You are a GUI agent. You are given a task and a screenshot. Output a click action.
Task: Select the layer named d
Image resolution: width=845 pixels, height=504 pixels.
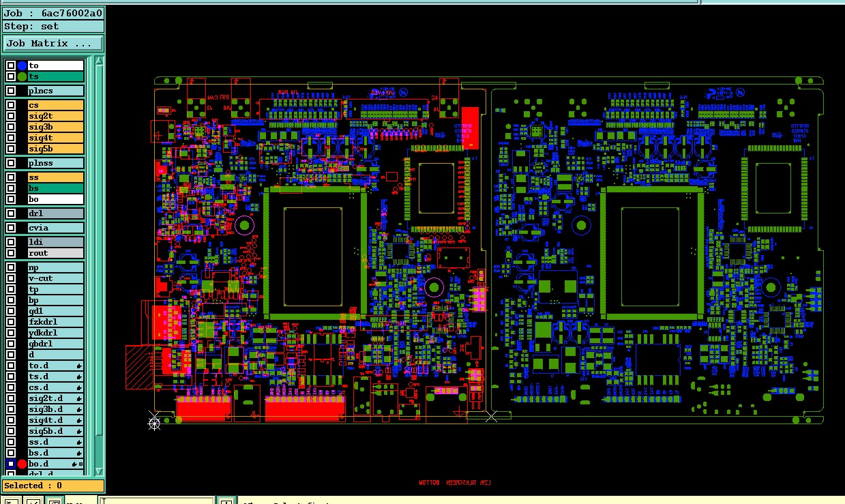(x=55, y=355)
